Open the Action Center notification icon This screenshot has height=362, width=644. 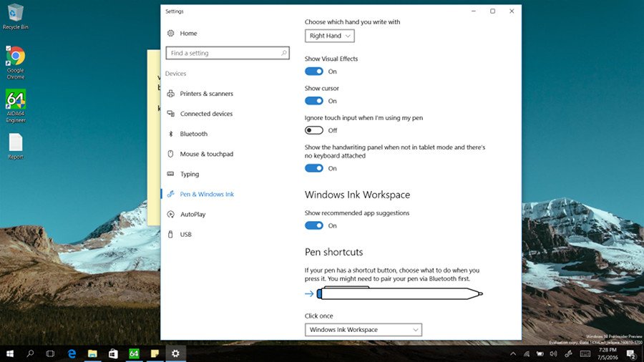(x=631, y=354)
